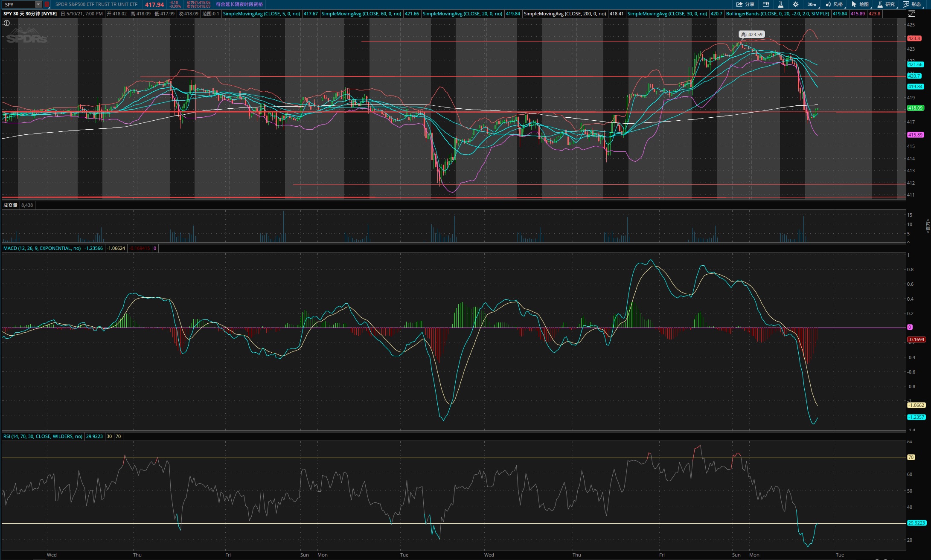Select the cursor pointer drawing icon

(x=854, y=4)
